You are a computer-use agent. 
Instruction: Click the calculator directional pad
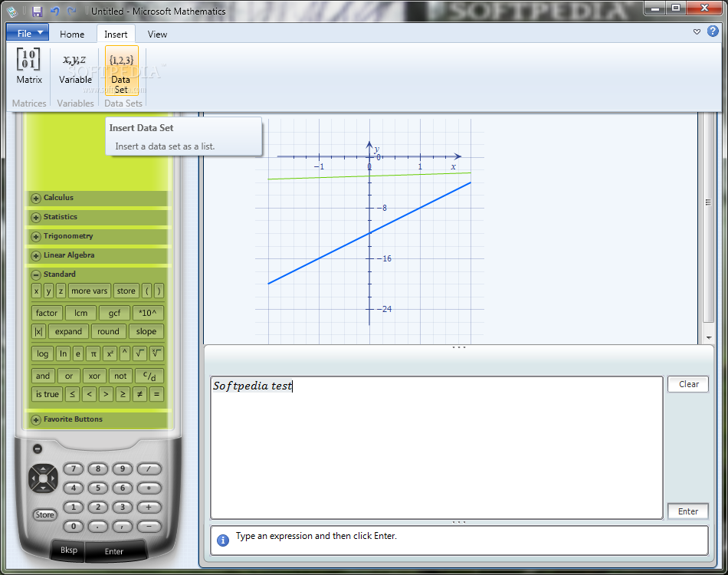(x=43, y=478)
